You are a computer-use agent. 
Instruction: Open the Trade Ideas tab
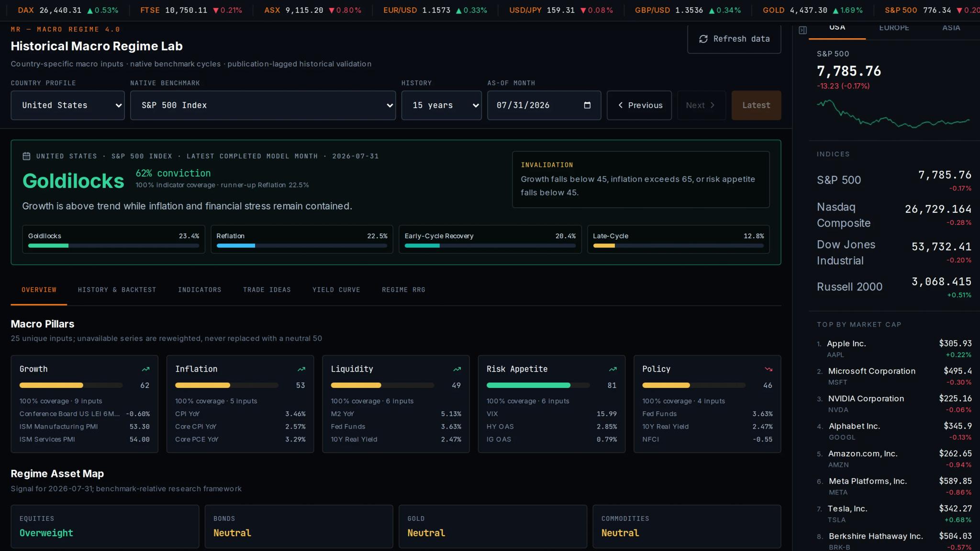267,290
